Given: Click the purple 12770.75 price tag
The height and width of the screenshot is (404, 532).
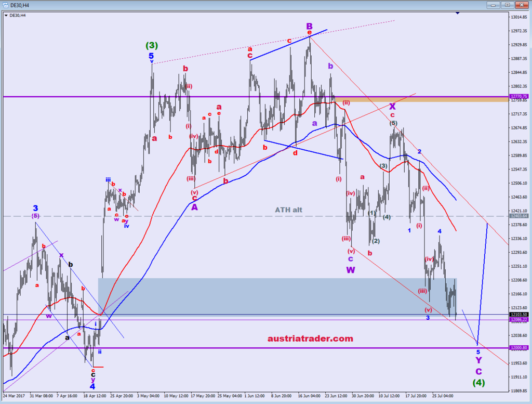Looking at the screenshot, I should click(x=519, y=96).
